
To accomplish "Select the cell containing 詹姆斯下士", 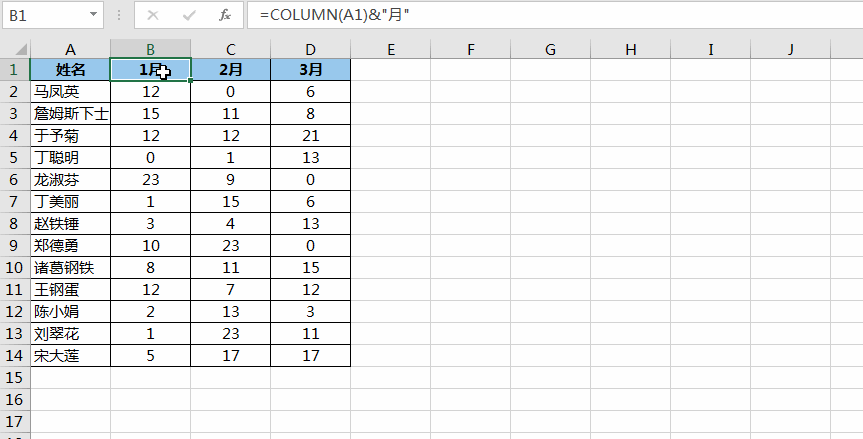I will [x=70, y=114].
